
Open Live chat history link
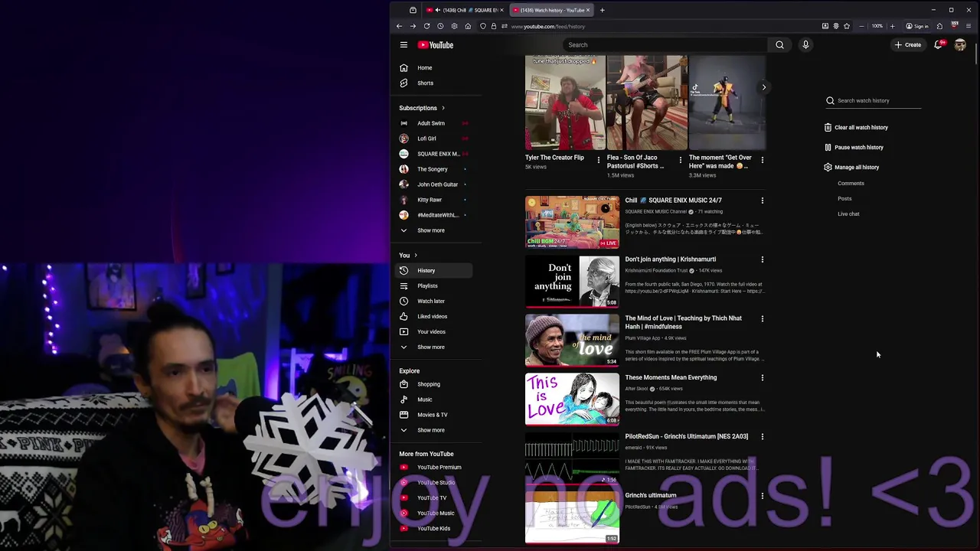pyautogui.click(x=848, y=214)
